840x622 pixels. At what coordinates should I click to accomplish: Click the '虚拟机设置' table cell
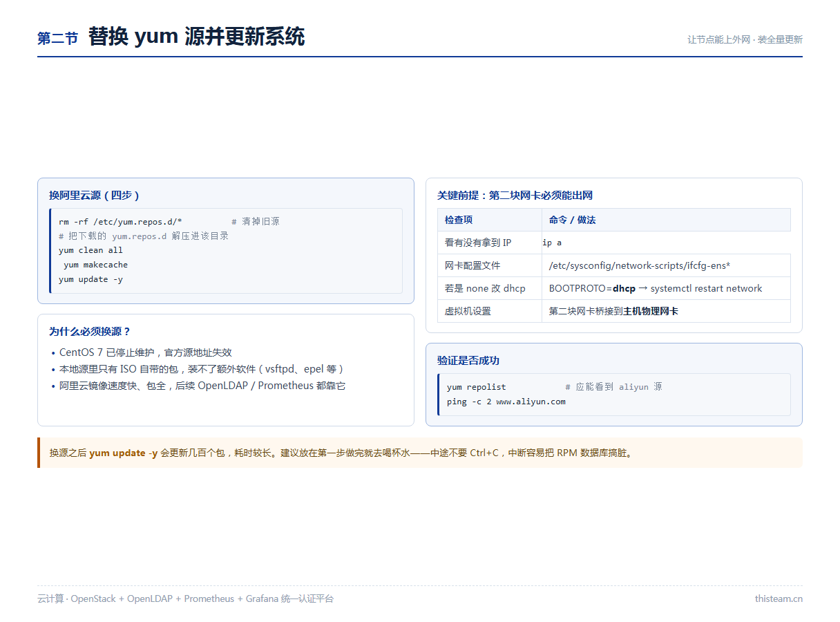coord(490,311)
